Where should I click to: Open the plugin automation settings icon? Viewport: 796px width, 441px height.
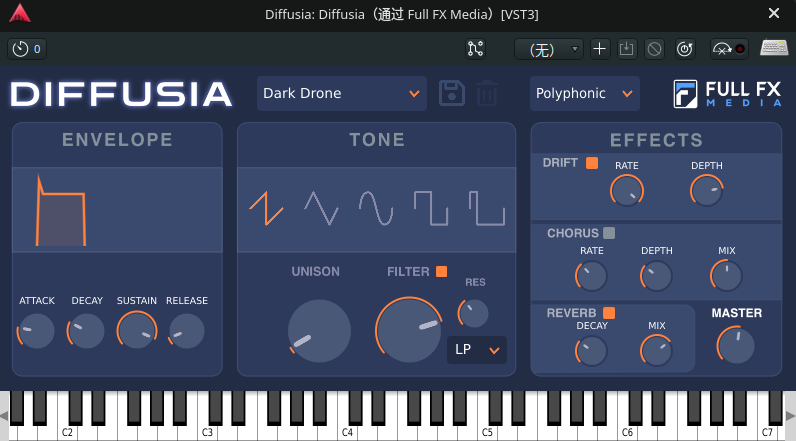(685, 49)
